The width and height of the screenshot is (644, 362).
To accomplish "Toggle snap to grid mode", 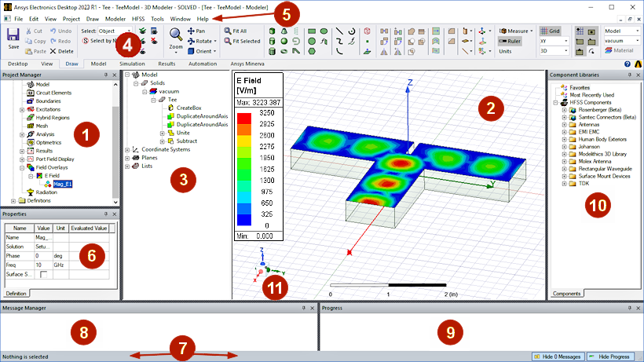I will (x=580, y=31).
